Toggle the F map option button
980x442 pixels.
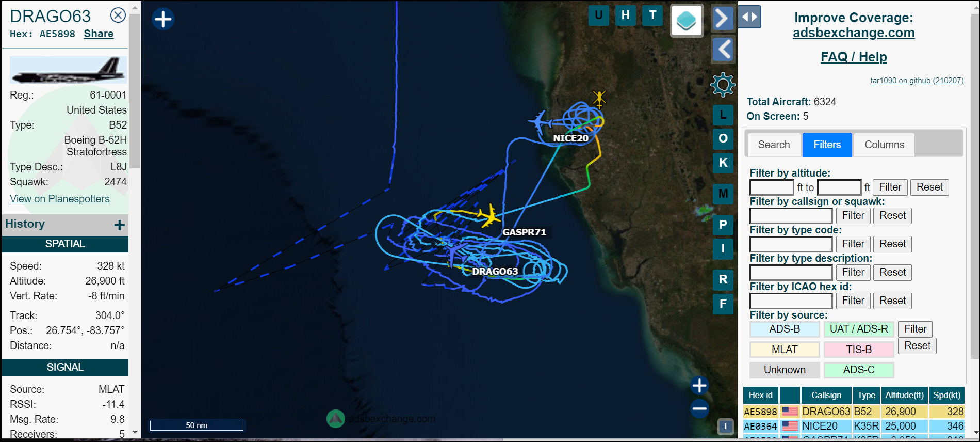(723, 304)
